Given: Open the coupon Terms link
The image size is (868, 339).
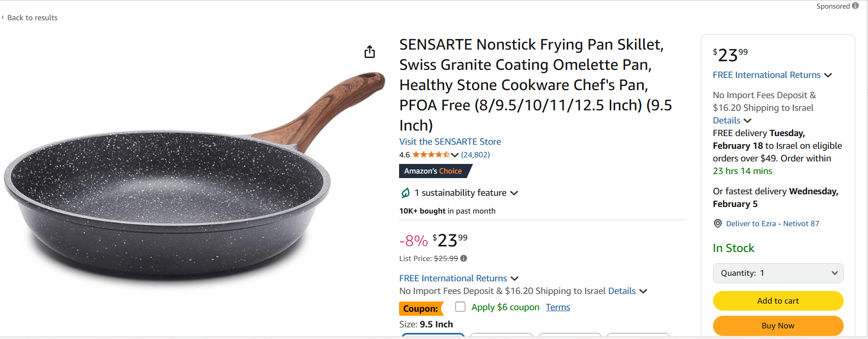Looking at the screenshot, I should (558, 307).
